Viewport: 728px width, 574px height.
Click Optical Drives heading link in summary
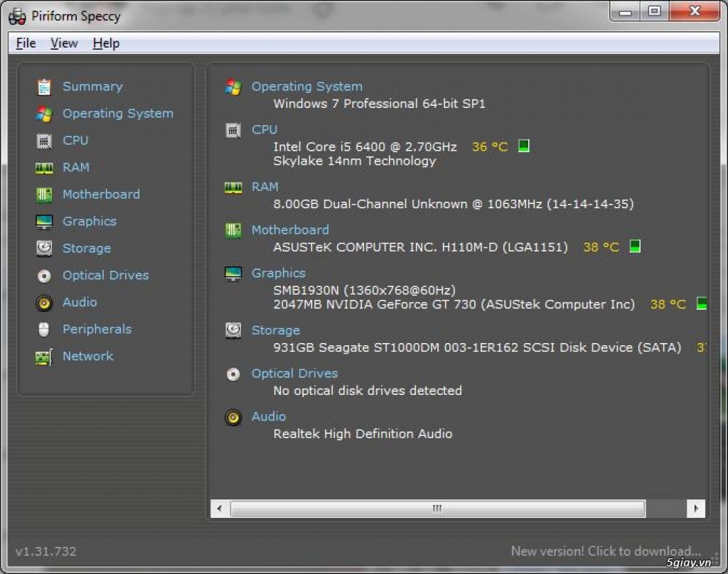pos(295,373)
